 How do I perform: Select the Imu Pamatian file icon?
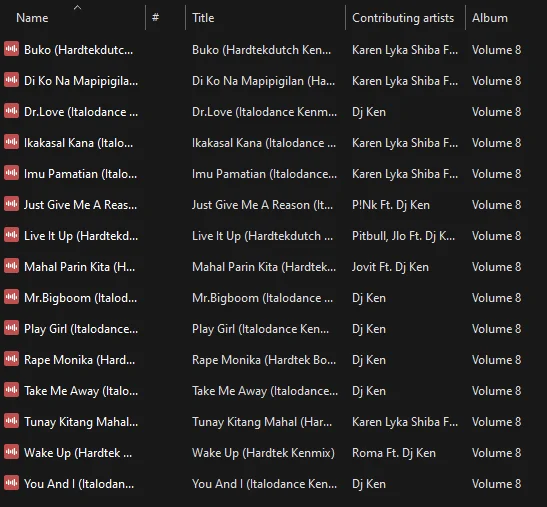click(x=12, y=173)
